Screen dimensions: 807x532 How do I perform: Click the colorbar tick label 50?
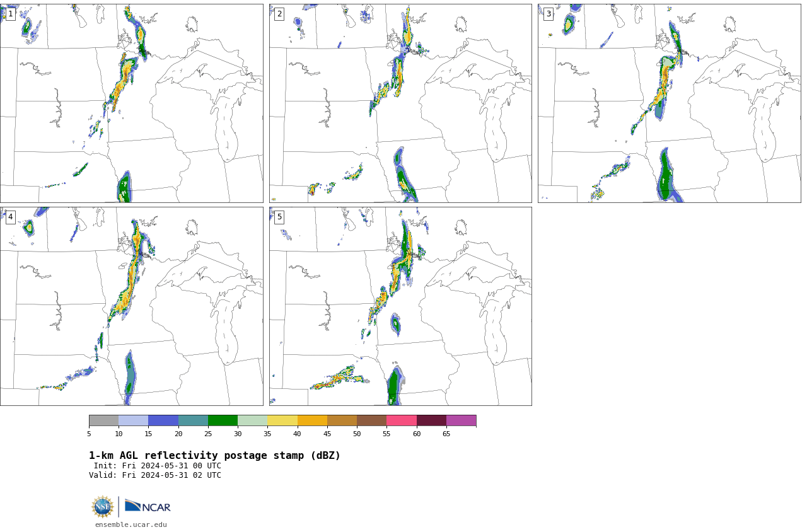point(357,434)
